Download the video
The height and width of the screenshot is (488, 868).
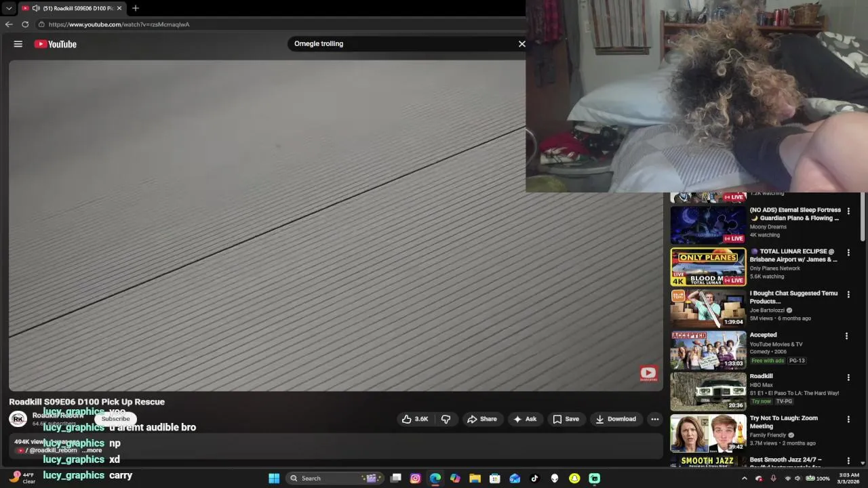click(x=616, y=419)
